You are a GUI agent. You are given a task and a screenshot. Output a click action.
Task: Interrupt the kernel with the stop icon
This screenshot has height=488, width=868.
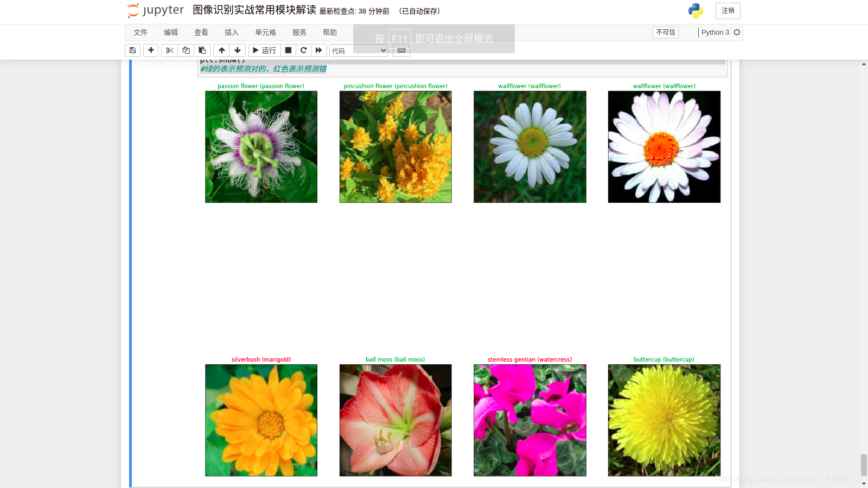288,50
